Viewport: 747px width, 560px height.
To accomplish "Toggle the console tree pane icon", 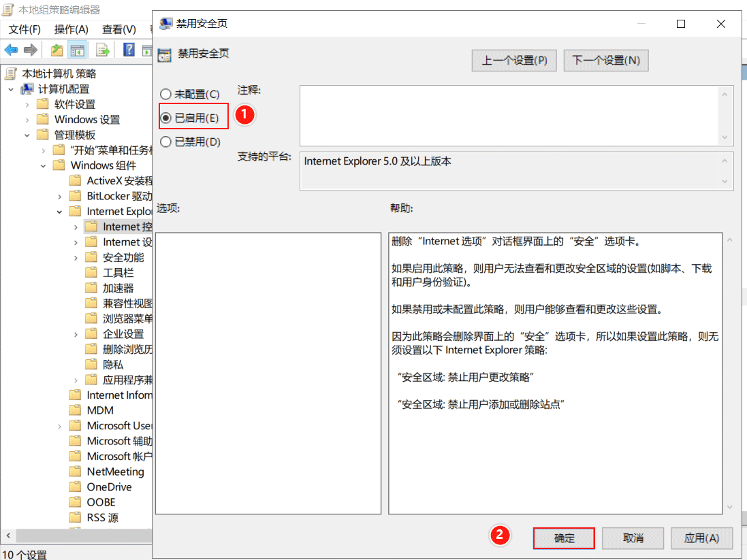I will pyautogui.click(x=77, y=50).
